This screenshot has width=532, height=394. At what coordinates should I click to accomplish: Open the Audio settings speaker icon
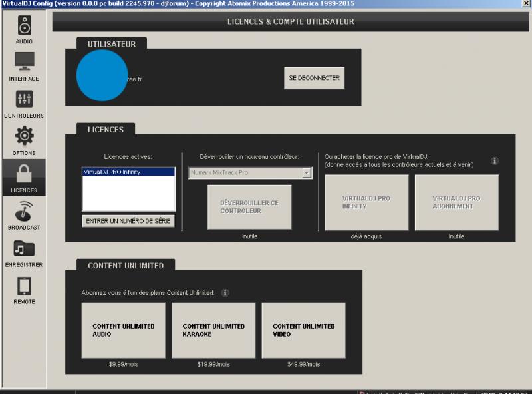[x=24, y=25]
